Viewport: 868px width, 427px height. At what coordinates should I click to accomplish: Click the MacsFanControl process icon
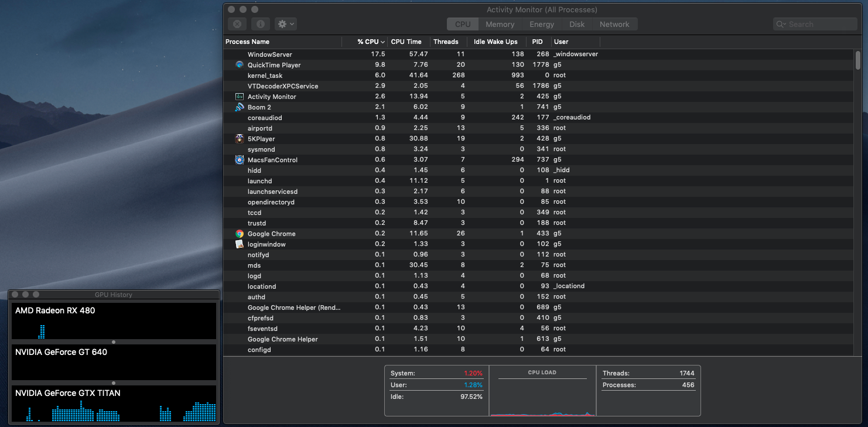click(x=240, y=160)
